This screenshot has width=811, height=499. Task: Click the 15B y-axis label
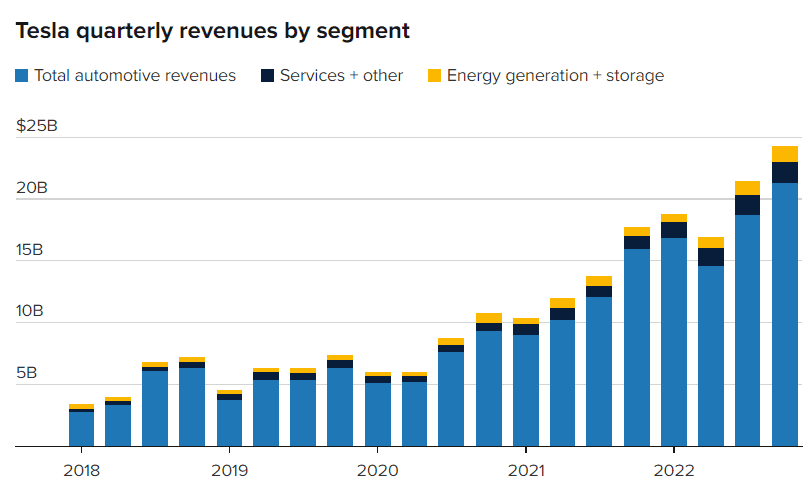pyautogui.click(x=29, y=250)
